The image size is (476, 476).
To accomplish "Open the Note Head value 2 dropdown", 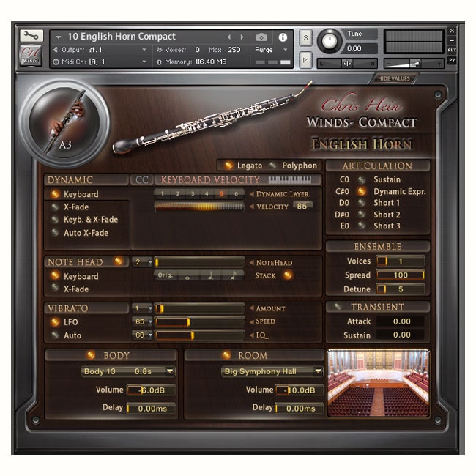I will [142, 262].
